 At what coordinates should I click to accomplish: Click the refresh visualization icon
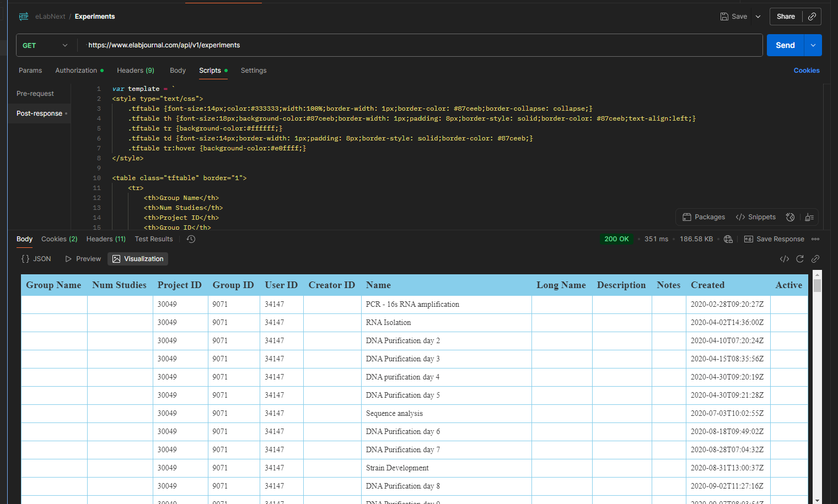tap(800, 259)
